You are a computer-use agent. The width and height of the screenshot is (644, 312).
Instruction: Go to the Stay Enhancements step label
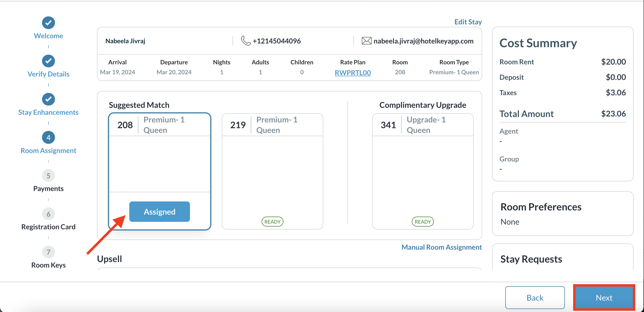(x=48, y=113)
